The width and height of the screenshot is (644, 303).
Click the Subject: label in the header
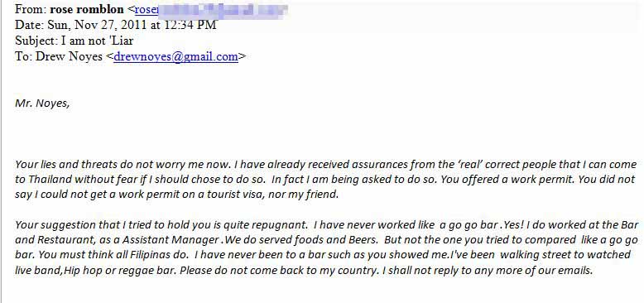36,41
